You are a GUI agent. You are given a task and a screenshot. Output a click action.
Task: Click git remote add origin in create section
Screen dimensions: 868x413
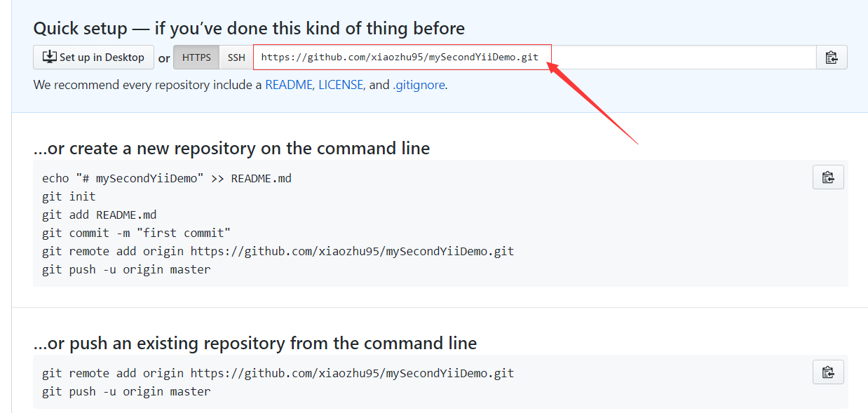click(x=278, y=251)
